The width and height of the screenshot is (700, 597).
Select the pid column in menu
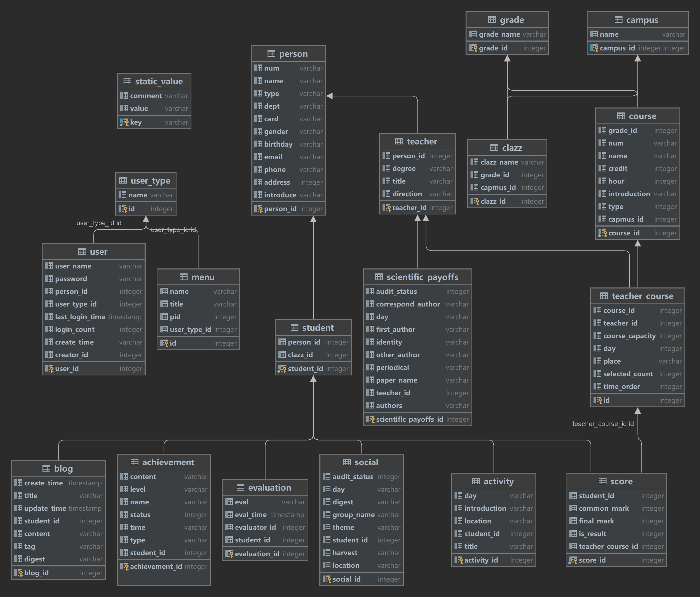coord(198,317)
